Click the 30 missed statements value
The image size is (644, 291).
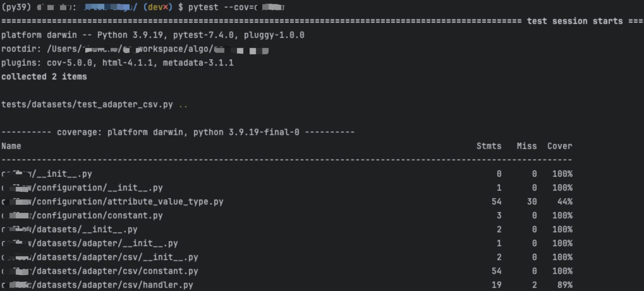coord(532,202)
